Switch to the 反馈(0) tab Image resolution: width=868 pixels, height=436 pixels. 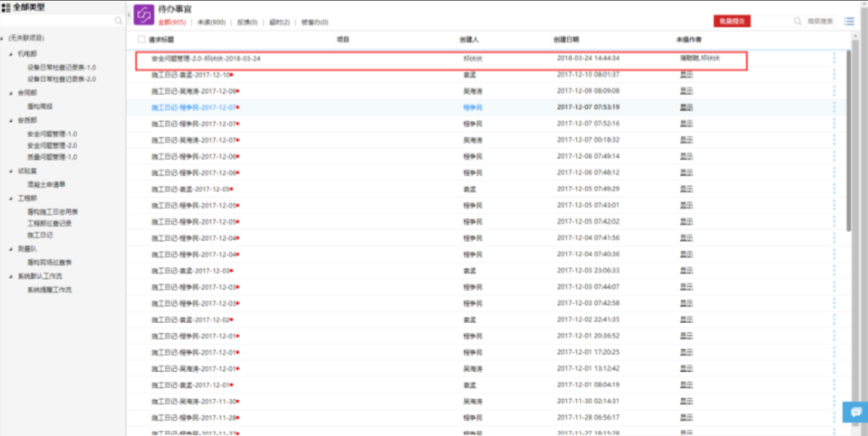coord(248,23)
